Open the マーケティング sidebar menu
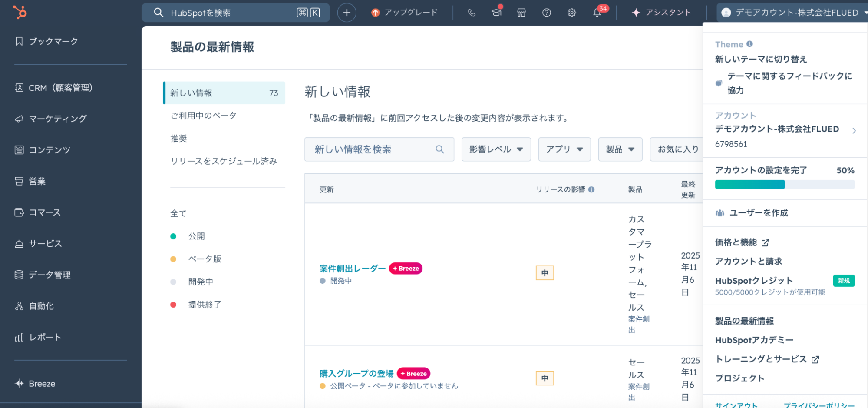The height and width of the screenshot is (408, 868). pyautogui.click(x=58, y=119)
